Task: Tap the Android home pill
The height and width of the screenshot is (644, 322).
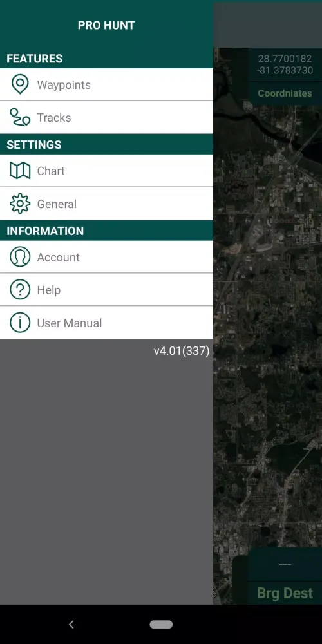Action: pyautogui.click(x=161, y=624)
